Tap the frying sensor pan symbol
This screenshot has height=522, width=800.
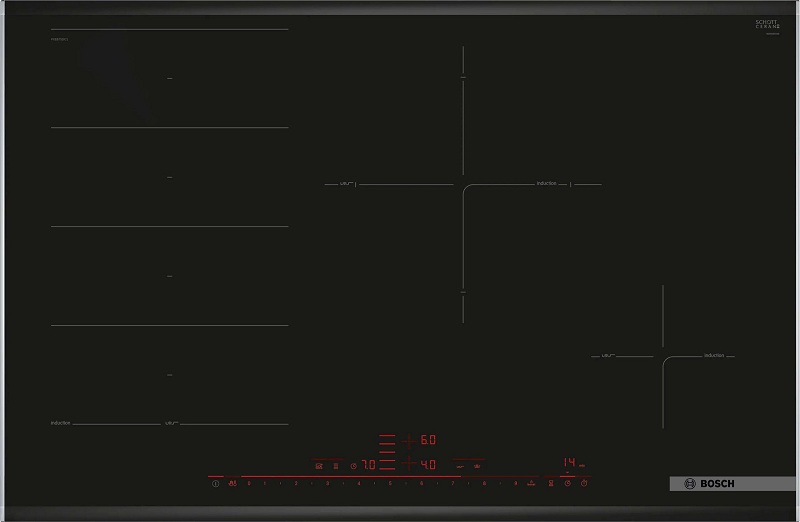click(319, 466)
